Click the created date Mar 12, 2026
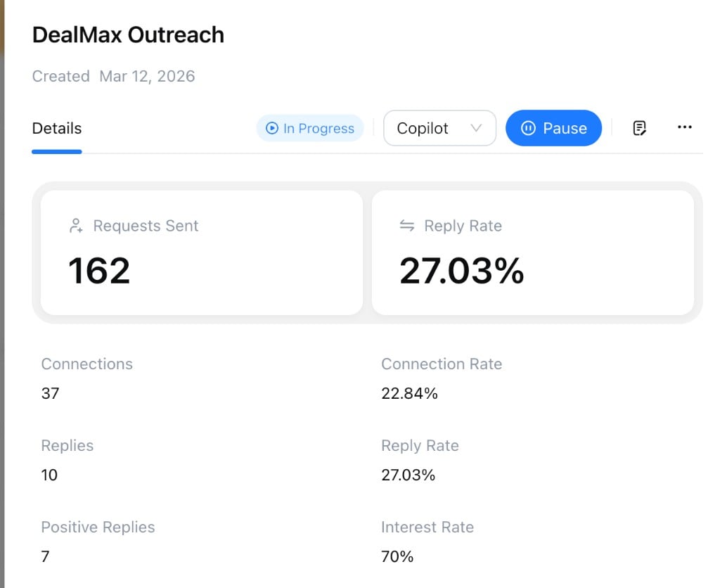Screen dimensions: 720x588 coord(147,76)
